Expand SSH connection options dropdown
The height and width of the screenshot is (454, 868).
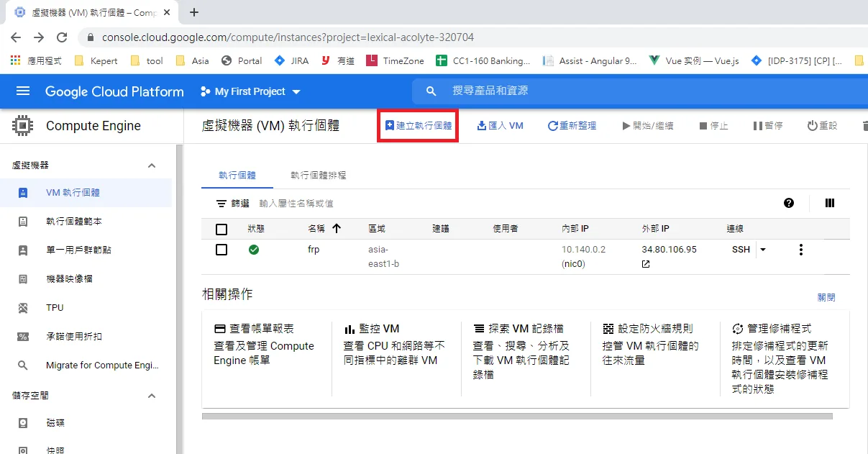pyautogui.click(x=763, y=250)
